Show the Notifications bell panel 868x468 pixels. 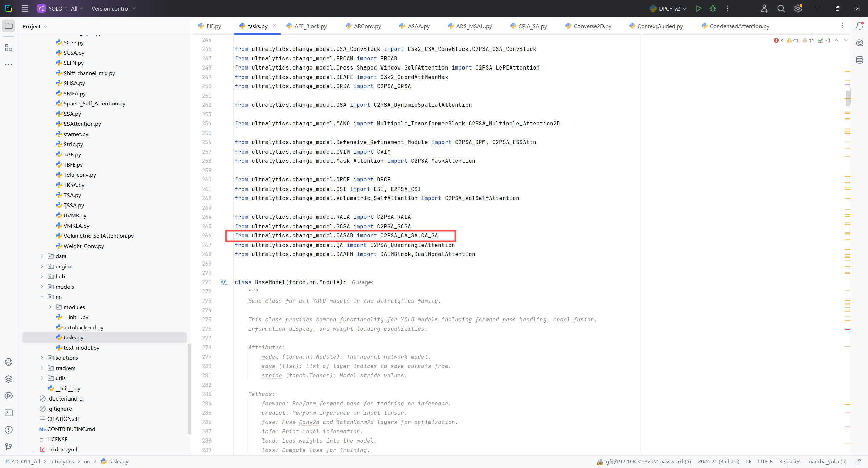(x=860, y=26)
